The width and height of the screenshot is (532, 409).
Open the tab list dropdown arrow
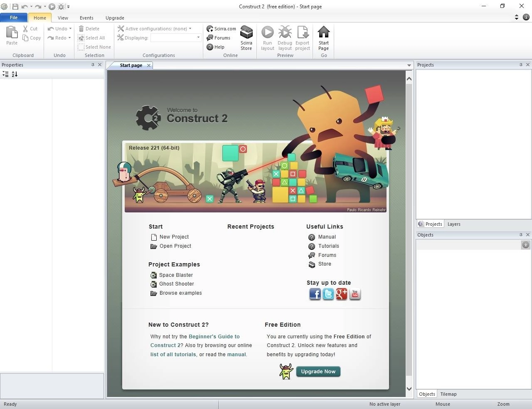tap(409, 65)
